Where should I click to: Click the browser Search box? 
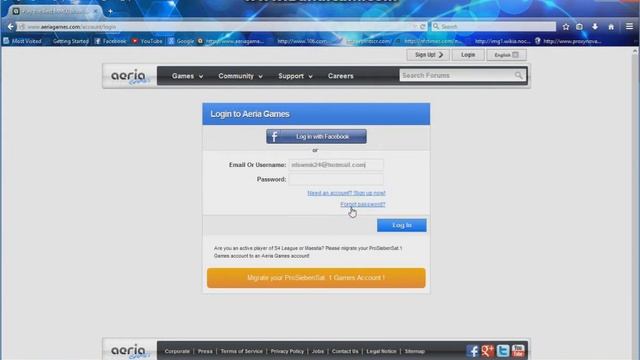point(493,27)
